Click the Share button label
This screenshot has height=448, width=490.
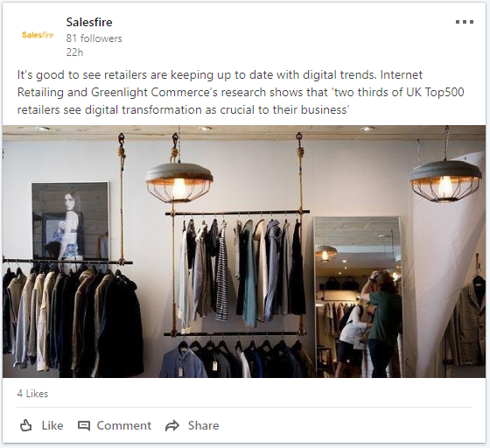pos(203,425)
